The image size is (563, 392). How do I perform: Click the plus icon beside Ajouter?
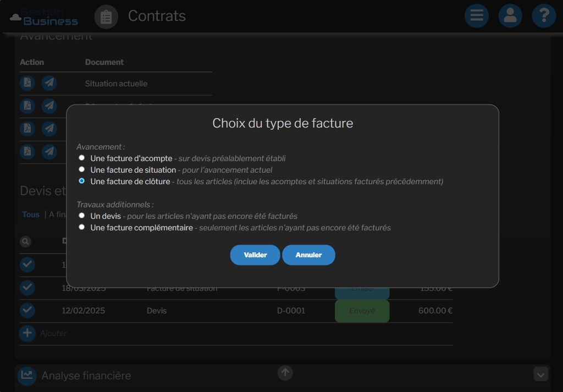point(27,333)
